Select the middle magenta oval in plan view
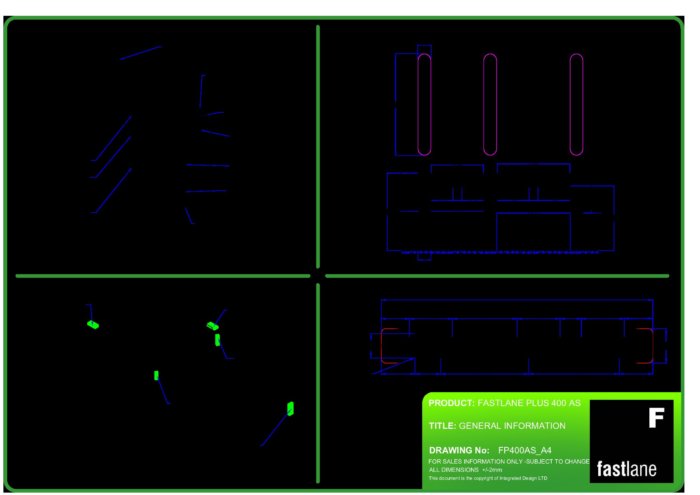 (x=490, y=104)
